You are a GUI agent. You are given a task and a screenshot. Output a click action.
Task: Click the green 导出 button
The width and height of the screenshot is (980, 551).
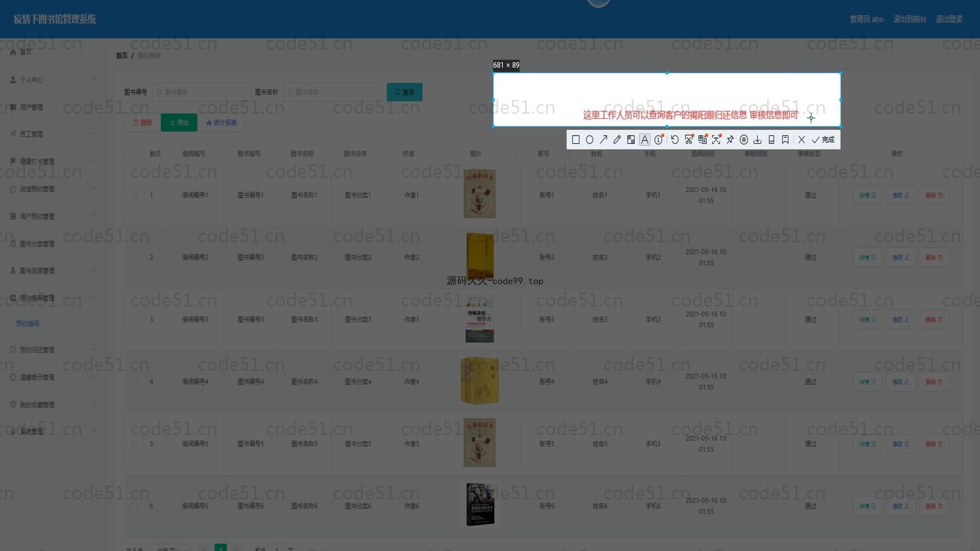[179, 123]
